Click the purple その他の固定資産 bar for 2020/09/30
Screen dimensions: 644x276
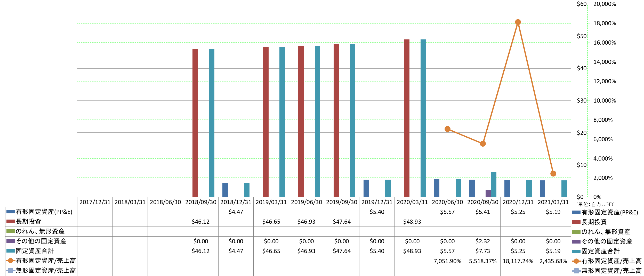point(488,193)
